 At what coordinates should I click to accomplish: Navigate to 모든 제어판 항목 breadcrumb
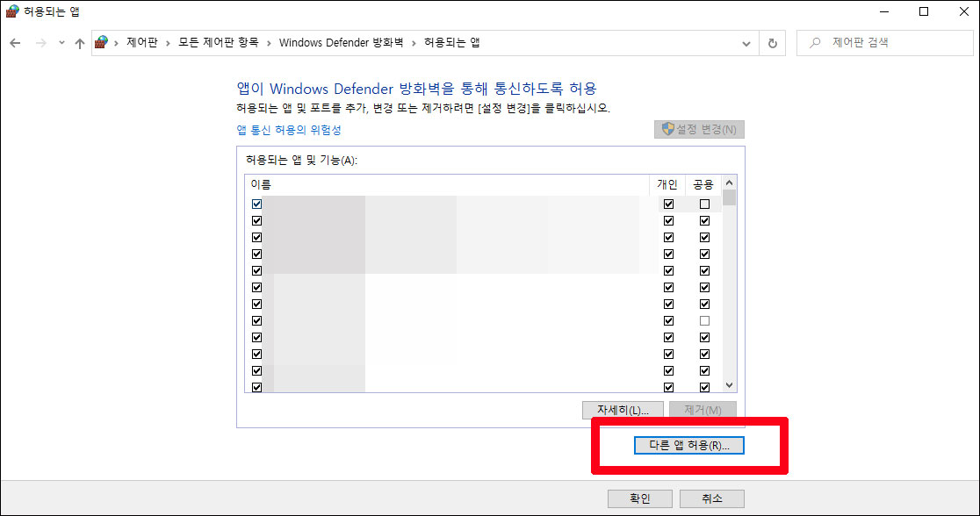pos(218,42)
